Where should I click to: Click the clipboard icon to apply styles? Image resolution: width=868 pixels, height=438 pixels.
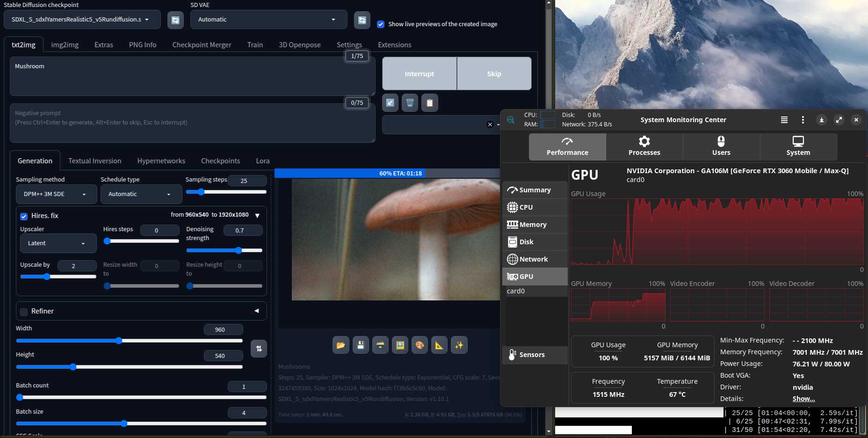(x=430, y=102)
